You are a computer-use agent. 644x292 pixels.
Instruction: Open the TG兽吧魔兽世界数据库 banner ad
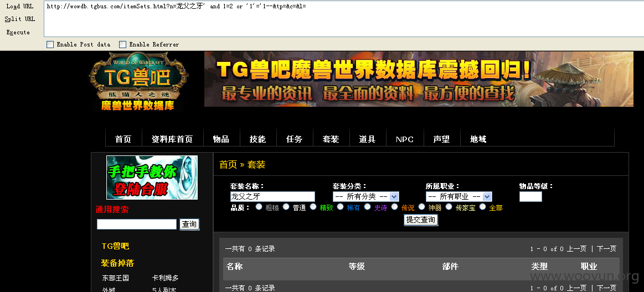419,79
